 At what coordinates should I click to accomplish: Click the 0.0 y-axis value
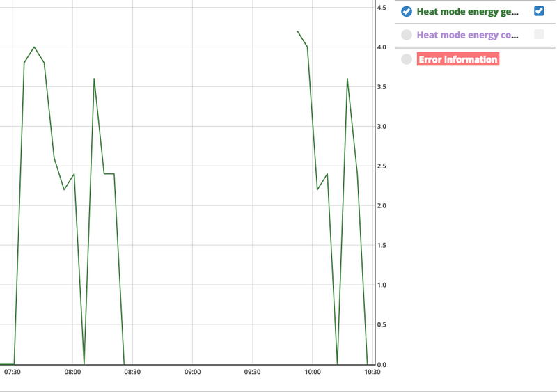pyautogui.click(x=382, y=364)
